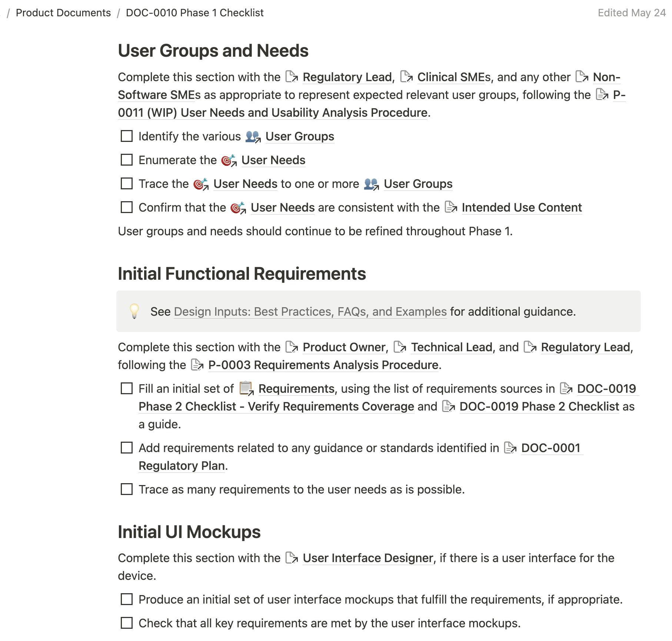Click the lightbulb callout icon

(134, 311)
